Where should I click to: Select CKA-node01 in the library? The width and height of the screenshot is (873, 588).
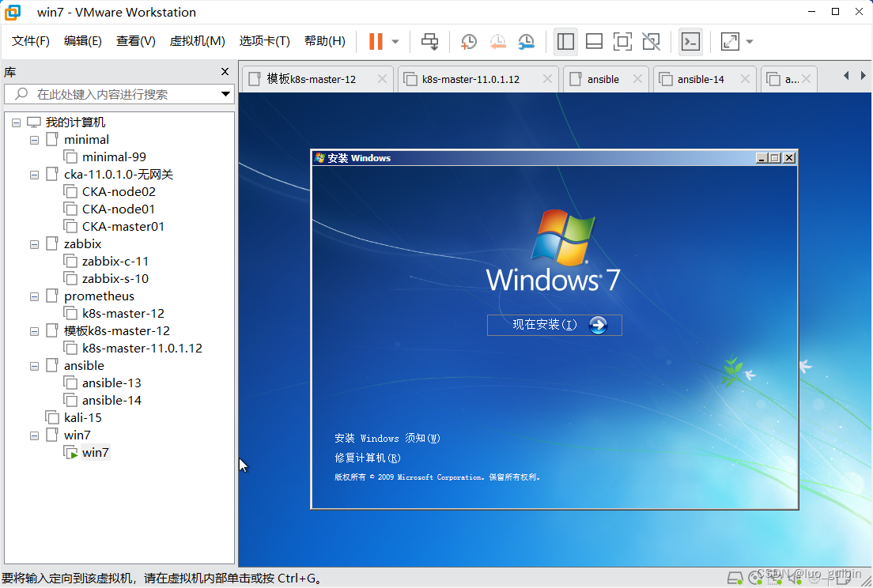(119, 209)
